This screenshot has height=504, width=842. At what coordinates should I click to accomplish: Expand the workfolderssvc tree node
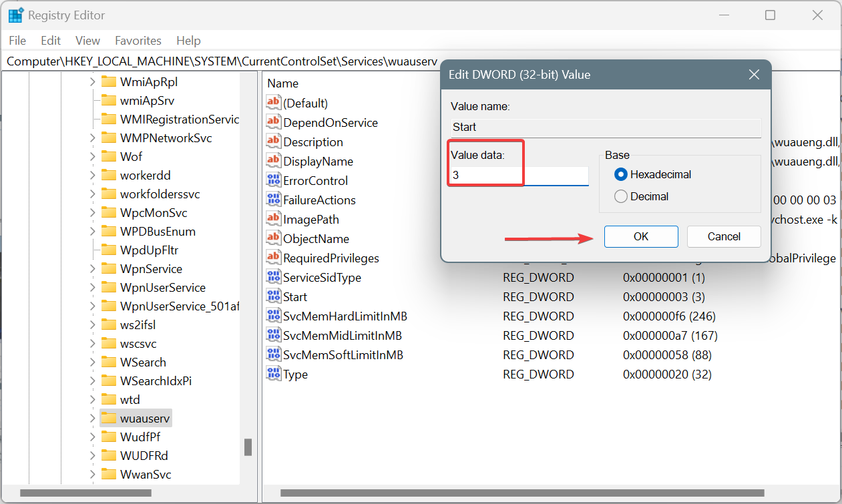click(x=92, y=194)
